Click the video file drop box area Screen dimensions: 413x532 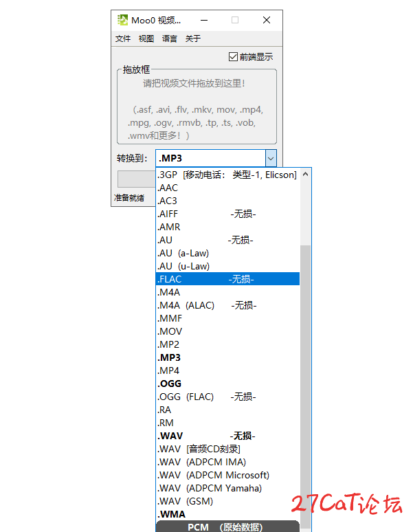click(x=197, y=107)
